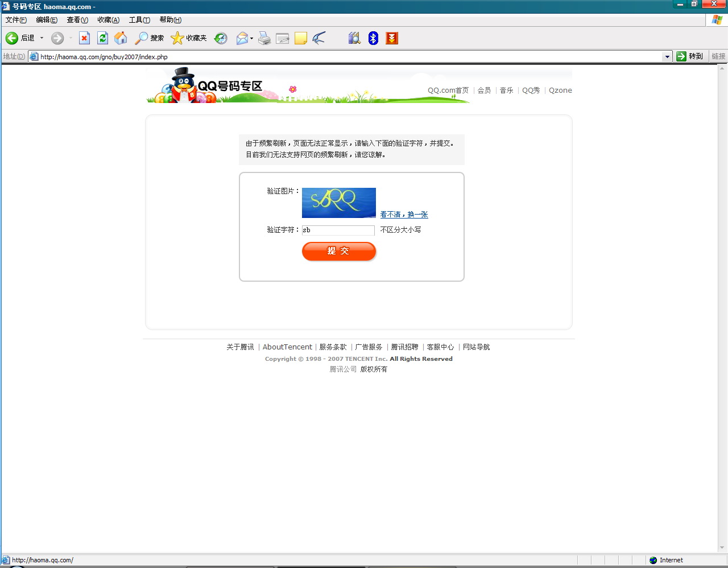Click the vertical scrollbar up arrow
The image size is (728, 568).
click(x=723, y=69)
